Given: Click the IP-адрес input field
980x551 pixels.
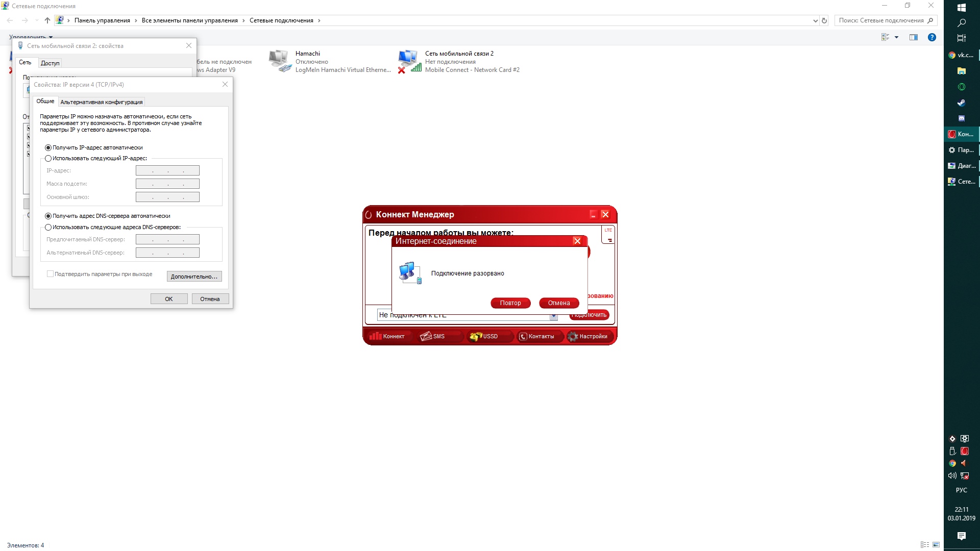Looking at the screenshot, I should click(x=167, y=170).
